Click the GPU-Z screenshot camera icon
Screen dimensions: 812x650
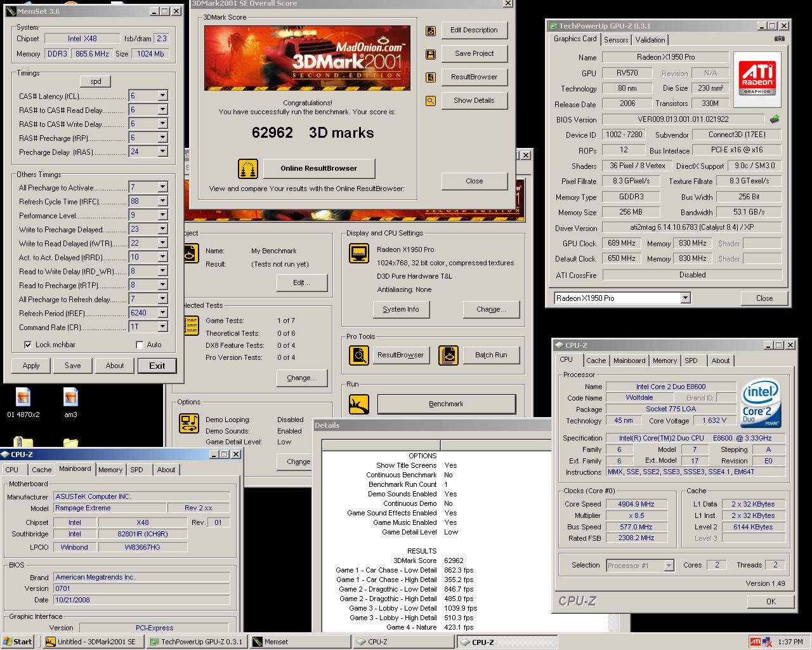(x=779, y=39)
